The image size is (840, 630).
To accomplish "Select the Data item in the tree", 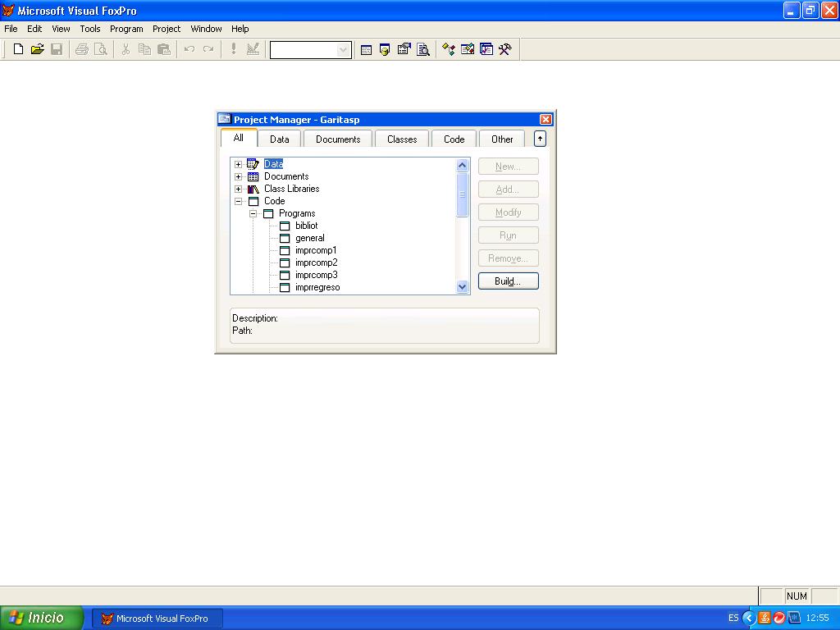I will click(x=273, y=164).
